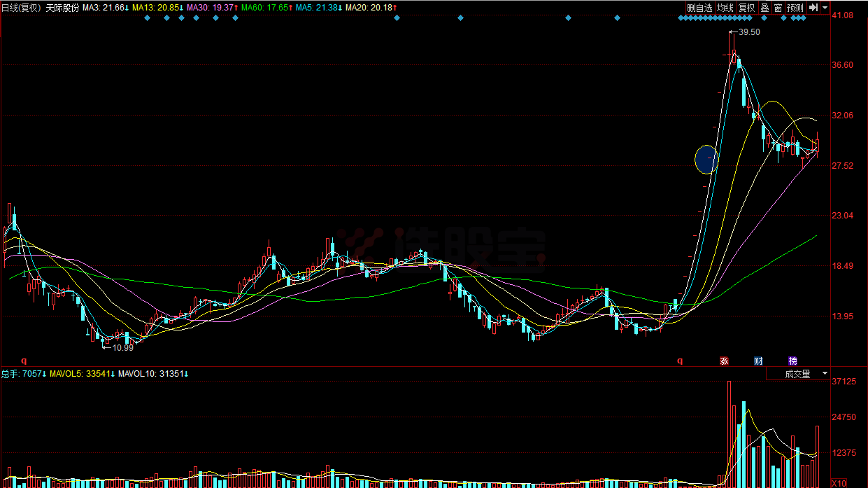Click the 天际股份 stock name
Viewport: 868px width, 488px height.
coord(63,8)
